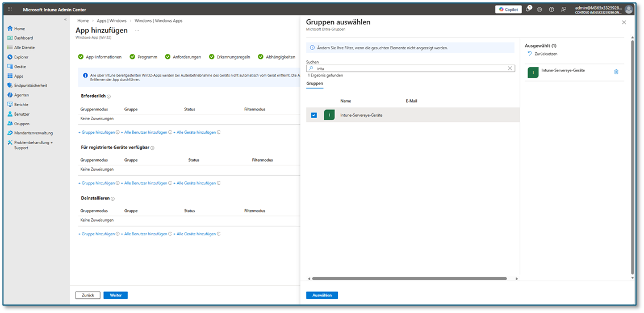Click into the Suchen search field
This screenshot has width=644, height=313.
[x=410, y=69]
